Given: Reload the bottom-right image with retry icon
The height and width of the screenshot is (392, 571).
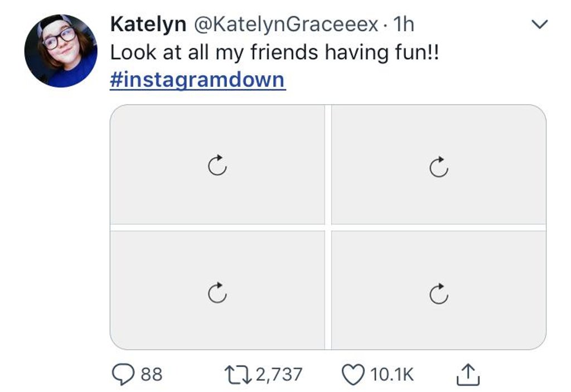Looking at the screenshot, I should coord(439,292).
